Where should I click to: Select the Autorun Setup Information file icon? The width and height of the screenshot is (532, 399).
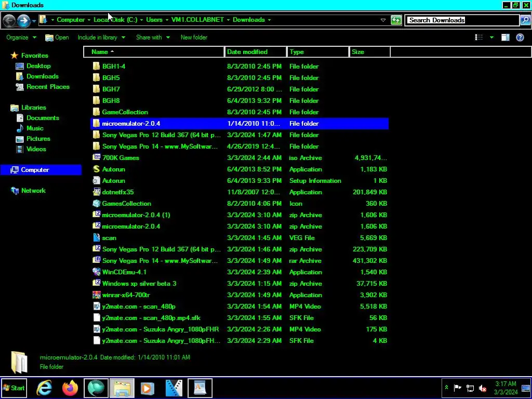pyautogui.click(x=96, y=180)
